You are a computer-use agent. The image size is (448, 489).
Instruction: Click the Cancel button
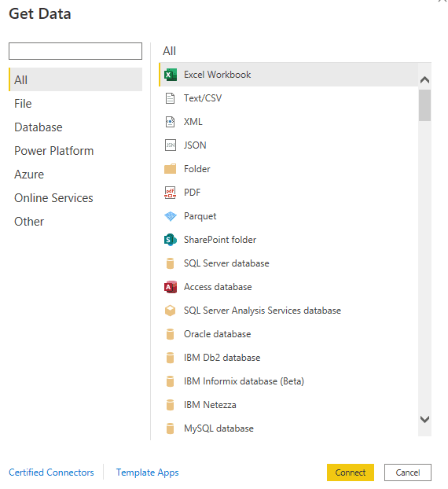[408, 472]
